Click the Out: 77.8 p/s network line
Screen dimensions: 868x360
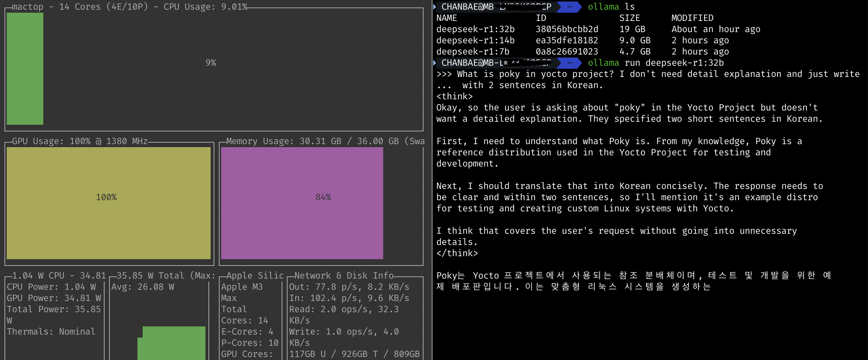click(349, 287)
